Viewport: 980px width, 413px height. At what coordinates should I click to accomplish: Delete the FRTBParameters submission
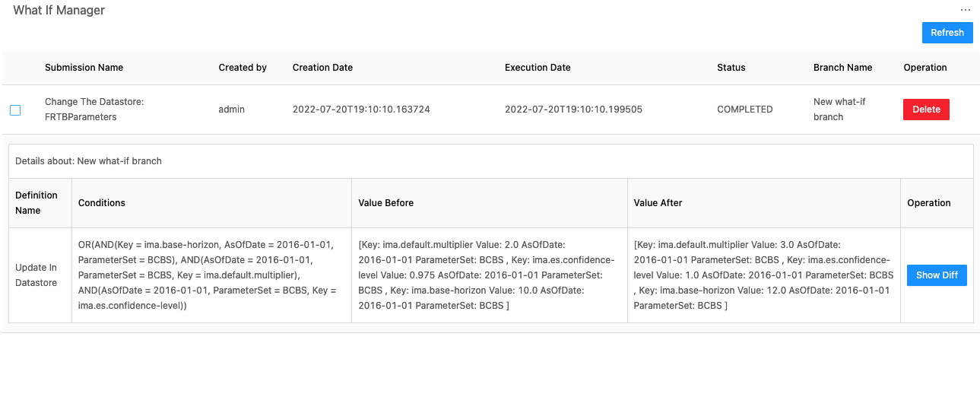tap(926, 110)
